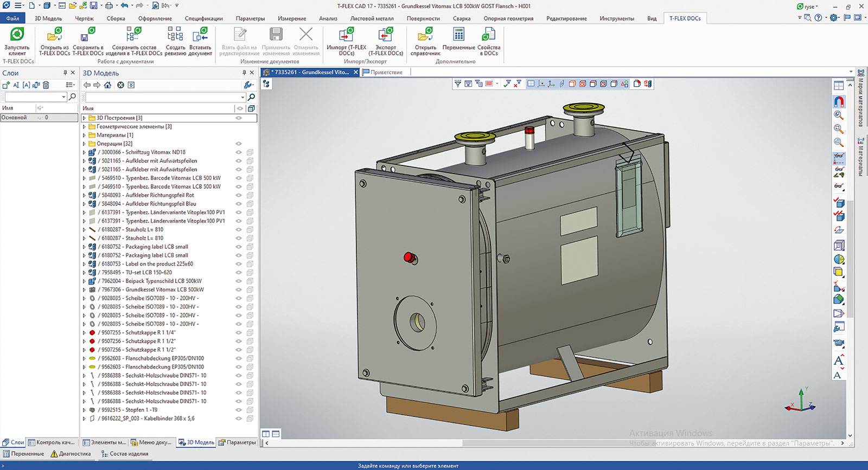Screen dimensions: 868x470
Task: Expand Геометрические элементы folder
Action: click(85, 126)
